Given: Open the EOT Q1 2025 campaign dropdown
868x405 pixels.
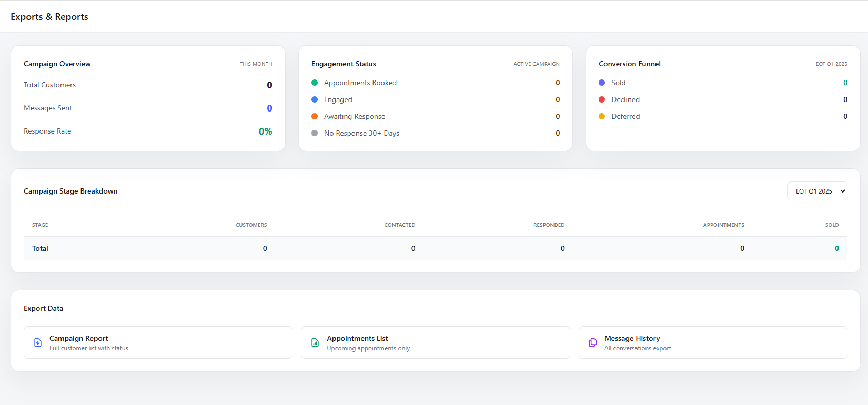Looking at the screenshot, I should [817, 191].
